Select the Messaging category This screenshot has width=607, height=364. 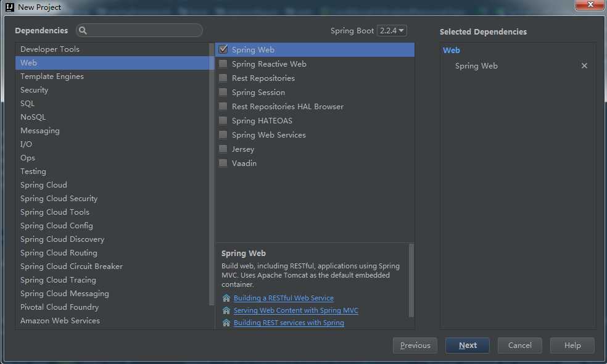click(x=112, y=131)
